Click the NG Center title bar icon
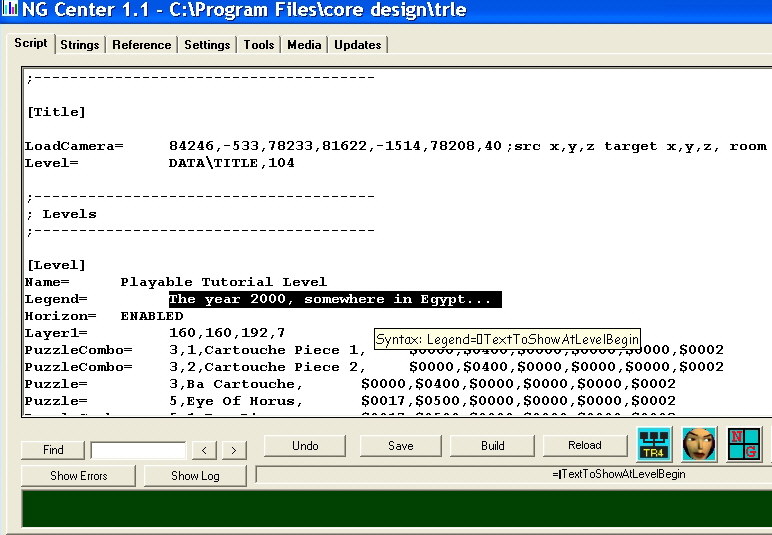772x535 pixels. click(x=11, y=11)
